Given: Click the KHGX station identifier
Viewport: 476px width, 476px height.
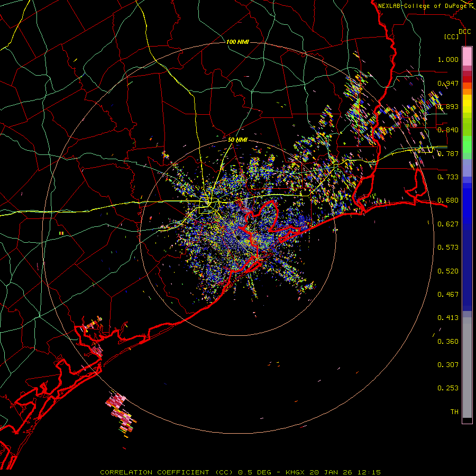Looking at the screenshot, I should [295, 472].
